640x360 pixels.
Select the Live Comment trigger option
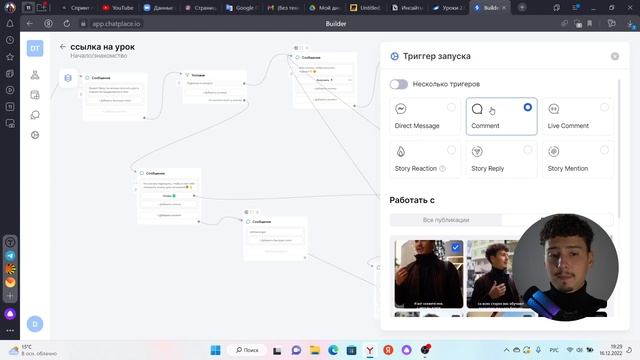578,116
